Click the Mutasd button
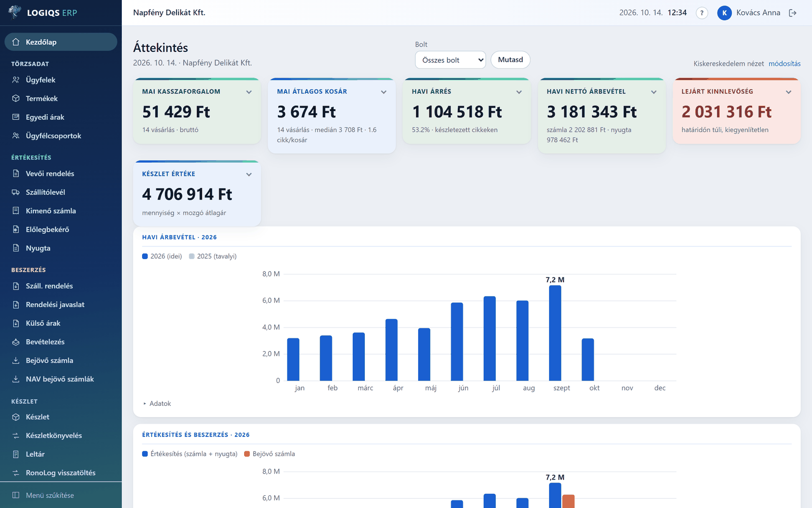This screenshot has width=812, height=508. pyautogui.click(x=511, y=60)
